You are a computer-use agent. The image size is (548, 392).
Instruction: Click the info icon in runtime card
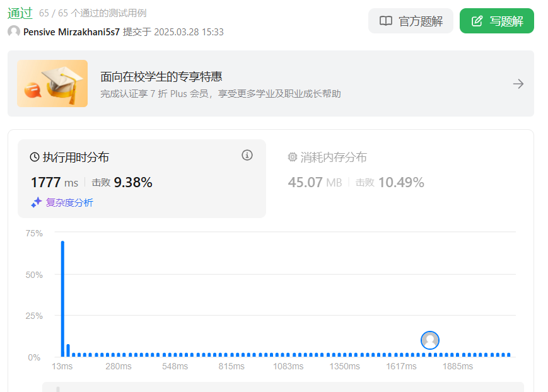(247, 155)
